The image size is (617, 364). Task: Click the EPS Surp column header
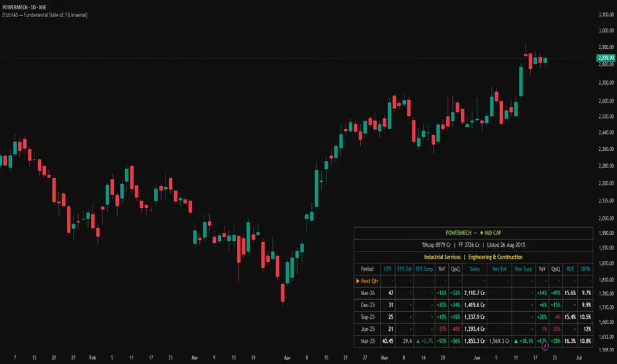424,269
